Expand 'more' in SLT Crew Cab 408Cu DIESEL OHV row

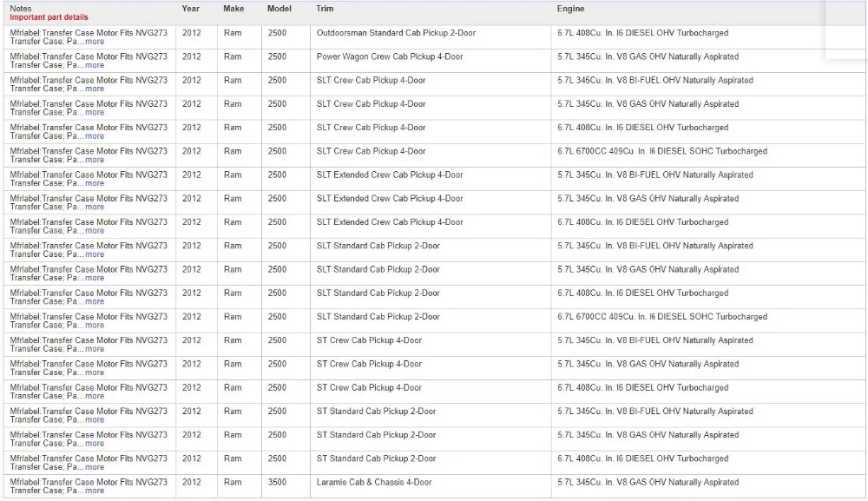(x=95, y=136)
